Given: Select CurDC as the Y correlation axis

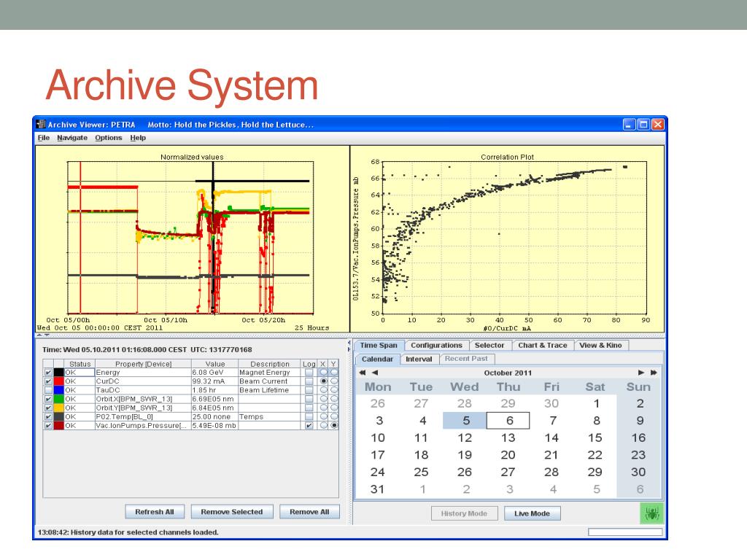Looking at the screenshot, I should pyautogui.click(x=334, y=381).
